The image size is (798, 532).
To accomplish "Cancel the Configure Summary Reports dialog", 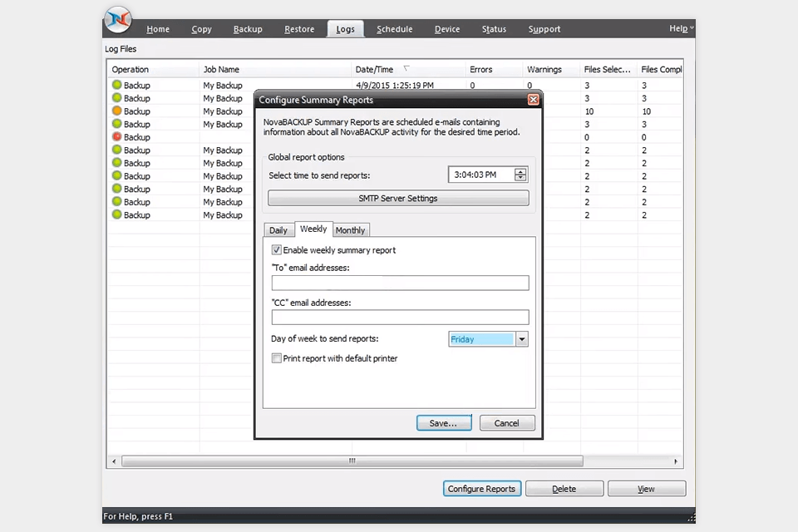I will coord(506,423).
